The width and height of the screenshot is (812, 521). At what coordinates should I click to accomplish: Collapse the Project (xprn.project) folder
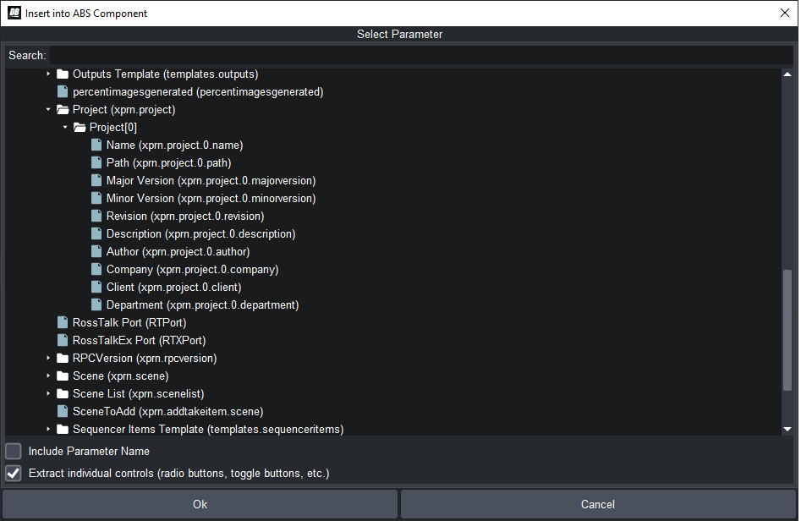[x=48, y=109]
